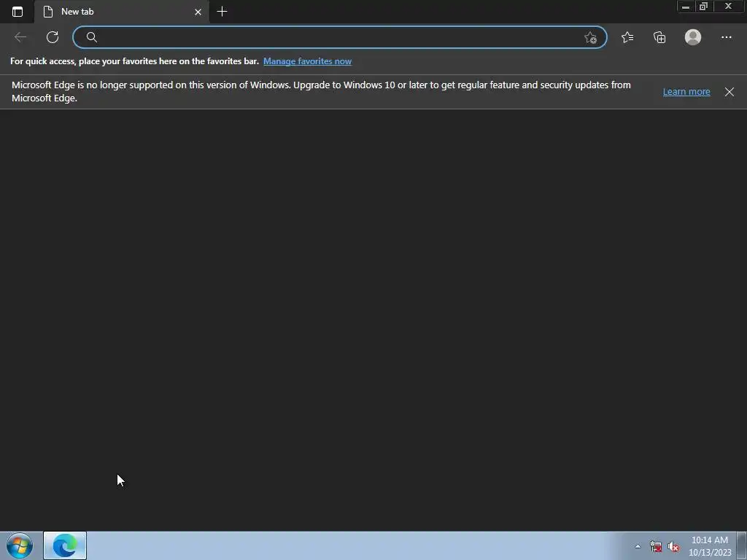Click the search magnifier icon in address bar

91,37
